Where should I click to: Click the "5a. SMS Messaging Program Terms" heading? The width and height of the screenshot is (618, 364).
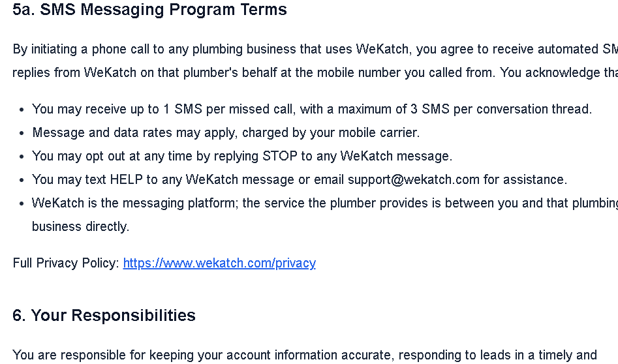click(149, 10)
